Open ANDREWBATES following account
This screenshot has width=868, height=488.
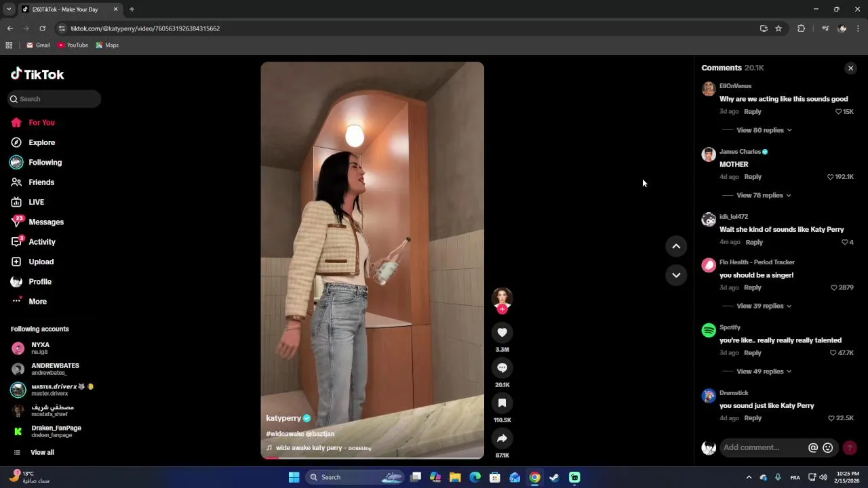tap(54, 369)
